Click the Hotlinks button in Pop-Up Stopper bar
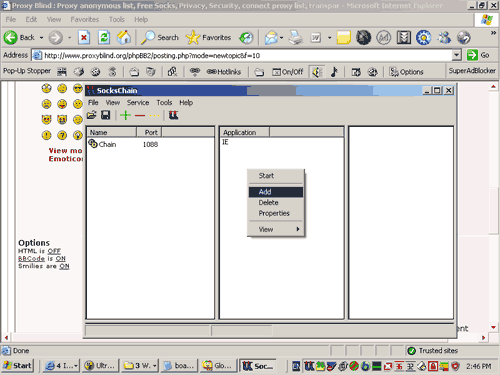 click(x=224, y=72)
